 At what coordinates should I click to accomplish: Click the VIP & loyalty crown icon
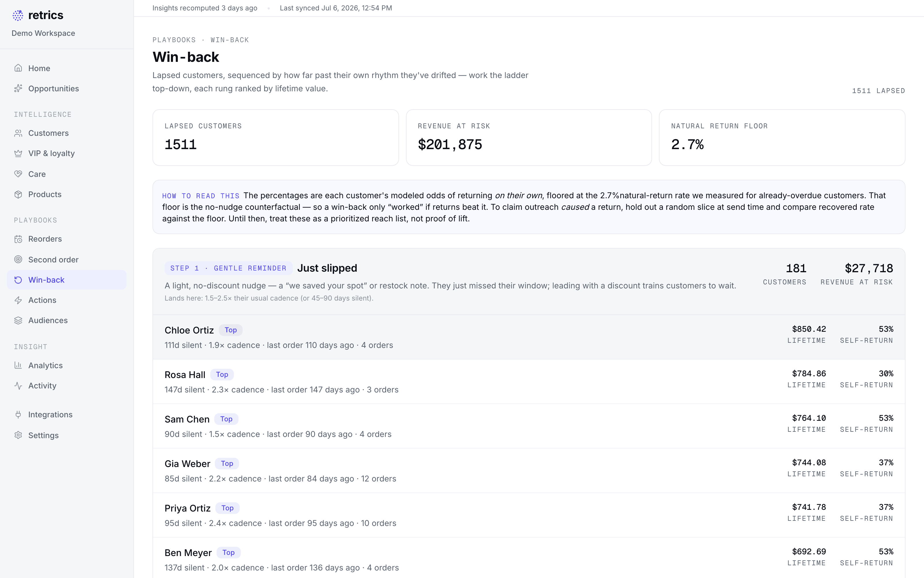click(18, 153)
